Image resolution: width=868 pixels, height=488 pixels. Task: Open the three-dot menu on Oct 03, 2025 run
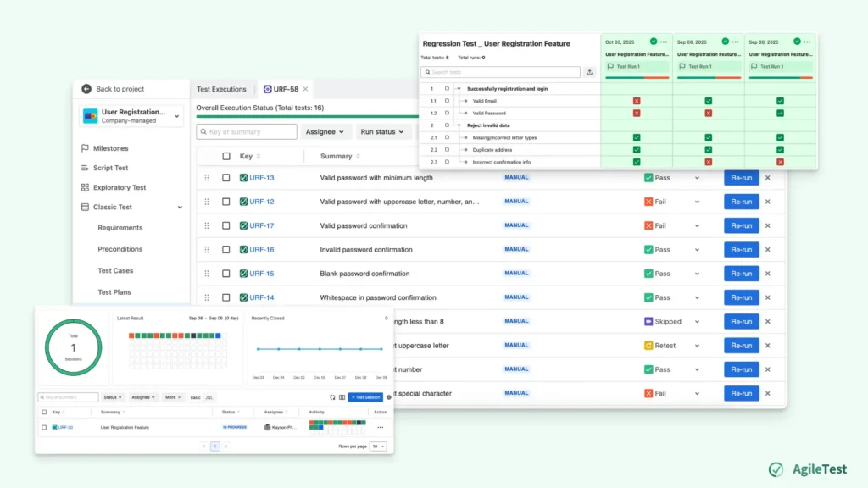point(664,42)
